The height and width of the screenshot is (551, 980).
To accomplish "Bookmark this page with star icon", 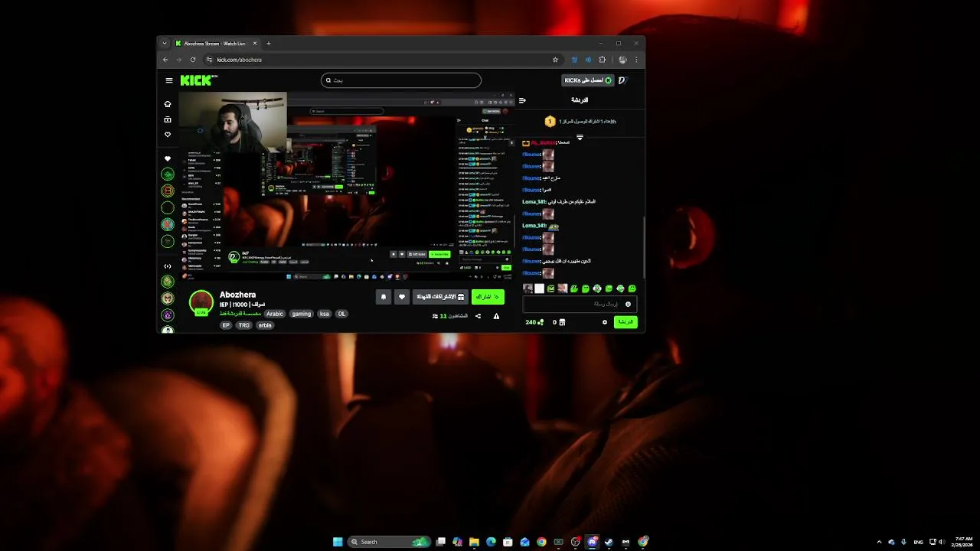I will 555,60.
